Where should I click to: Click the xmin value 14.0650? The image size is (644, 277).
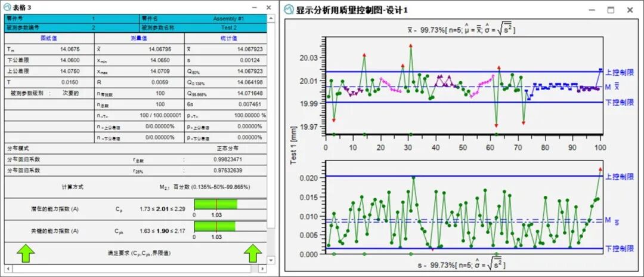coord(161,60)
